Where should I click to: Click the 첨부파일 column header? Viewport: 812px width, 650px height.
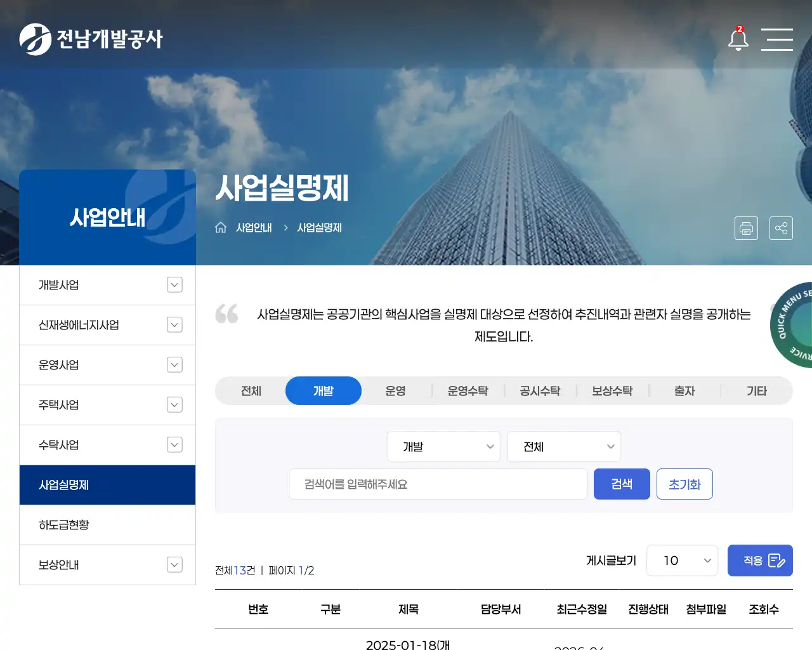(x=706, y=609)
